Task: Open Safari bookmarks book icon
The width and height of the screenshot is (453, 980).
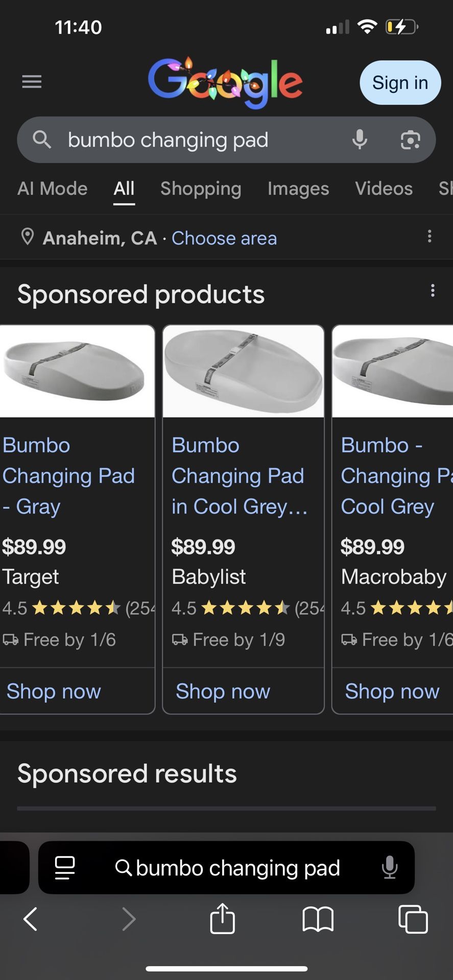Action: tap(318, 919)
